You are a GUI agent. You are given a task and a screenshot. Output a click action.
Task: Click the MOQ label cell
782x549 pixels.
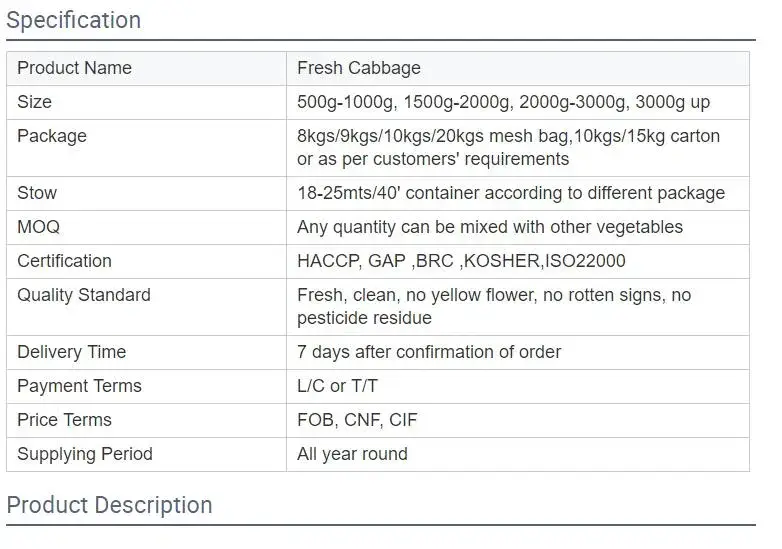[x=147, y=227]
